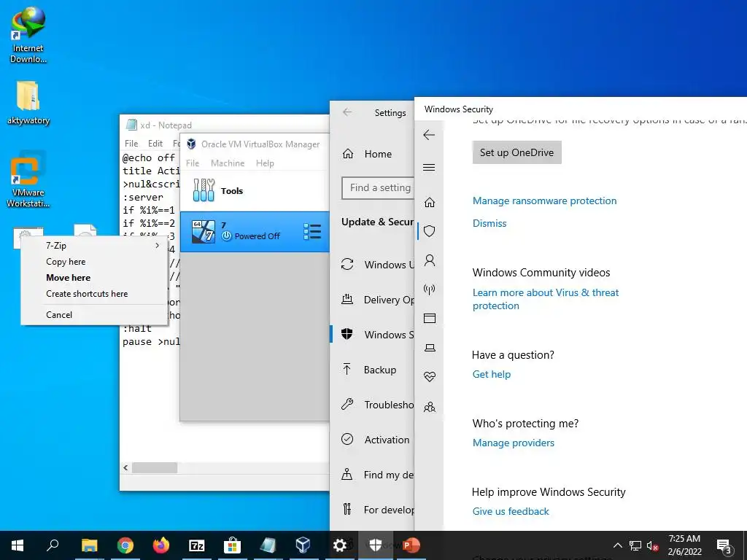747x560 pixels.
Task: Click the Dismiss link
Action: [489, 223]
